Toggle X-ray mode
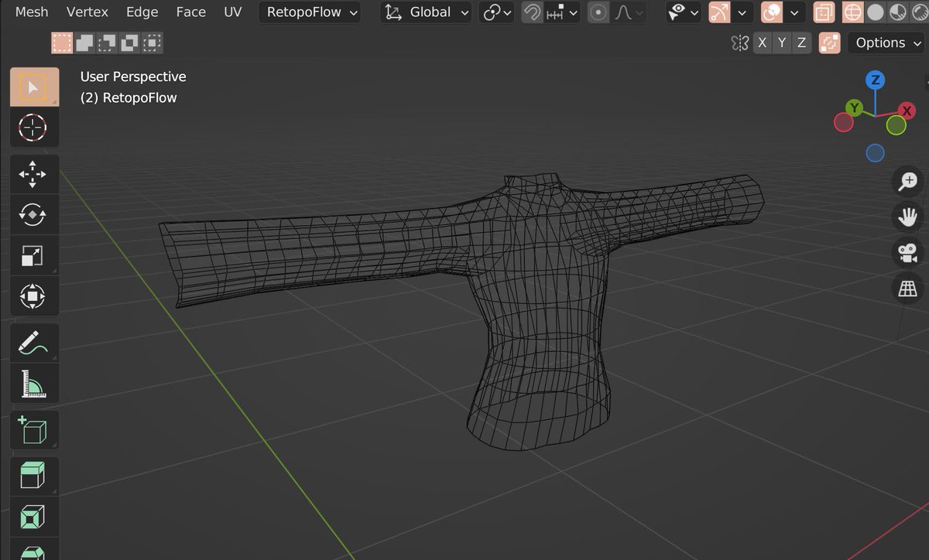 click(824, 12)
